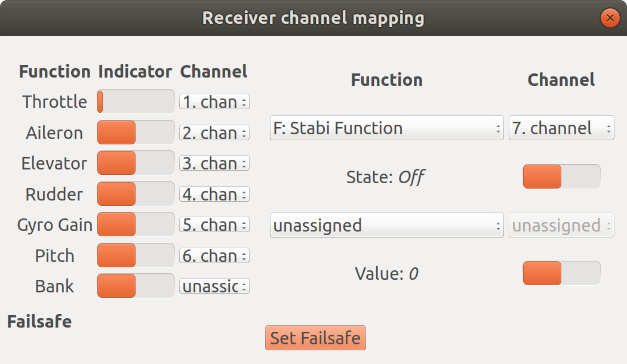Click the Gyro Gain indicator bar
Image resolution: width=627 pixels, height=364 pixels.
pos(136,225)
